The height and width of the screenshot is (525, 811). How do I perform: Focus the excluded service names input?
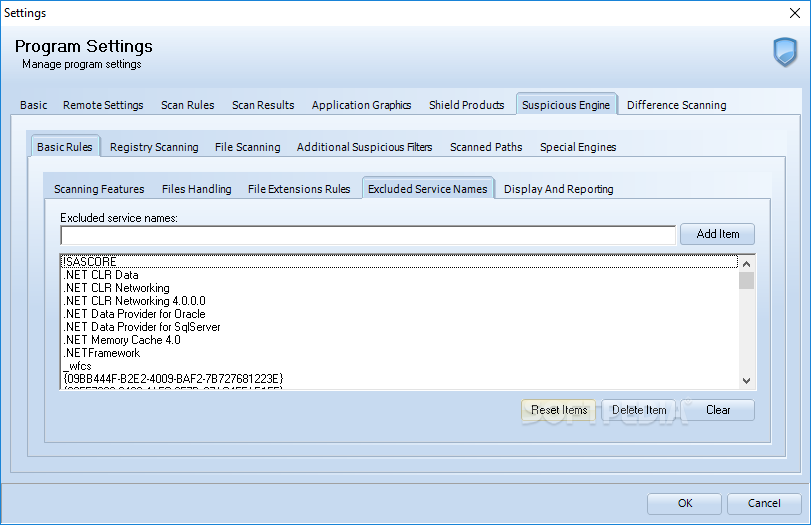coord(368,235)
